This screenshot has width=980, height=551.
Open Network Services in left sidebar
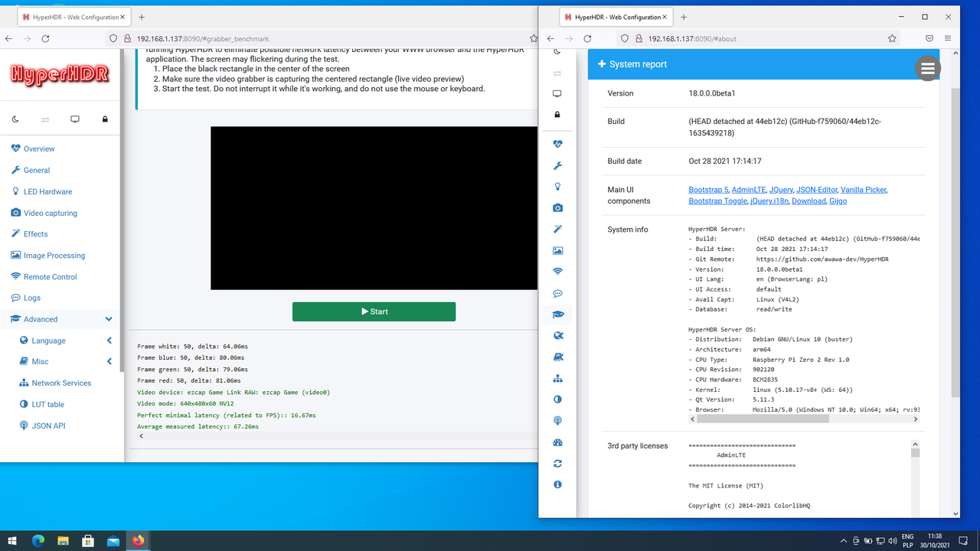pos(61,383)
